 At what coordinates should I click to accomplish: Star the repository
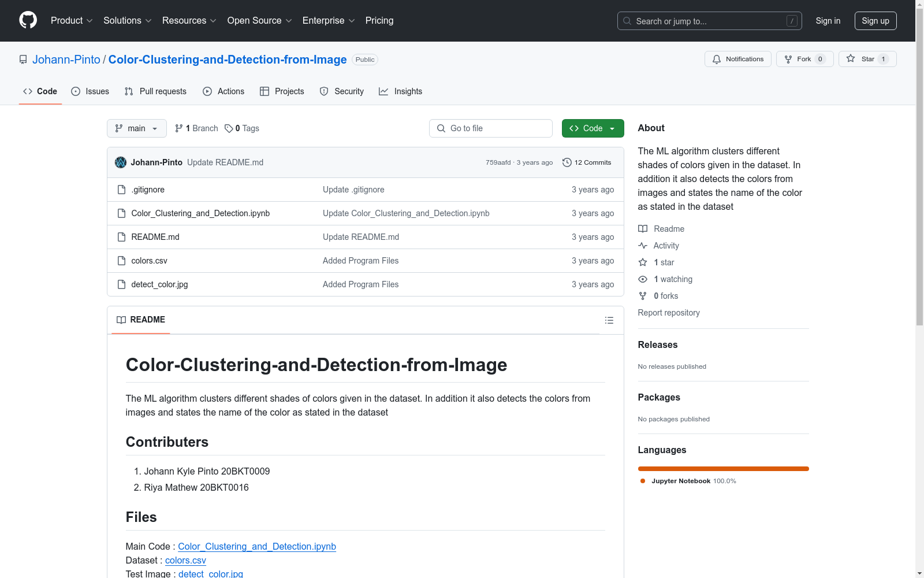(867, 59)
